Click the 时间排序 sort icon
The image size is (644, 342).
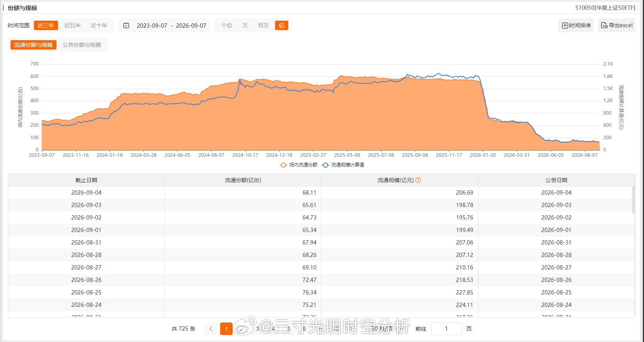pos(565,25)
